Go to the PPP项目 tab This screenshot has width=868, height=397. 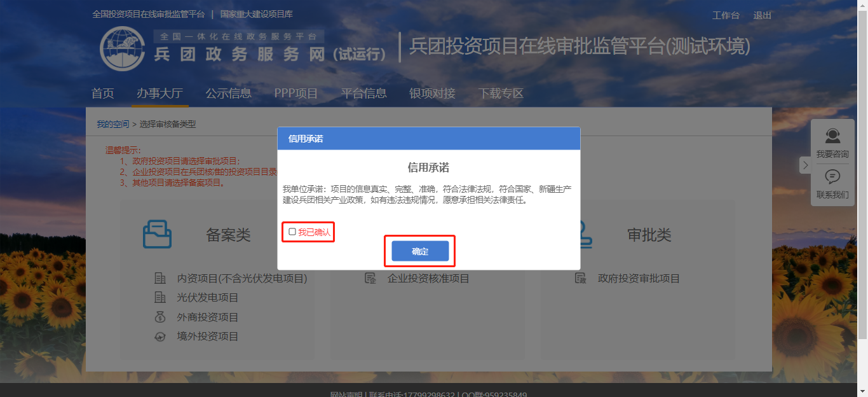[296, 94]
